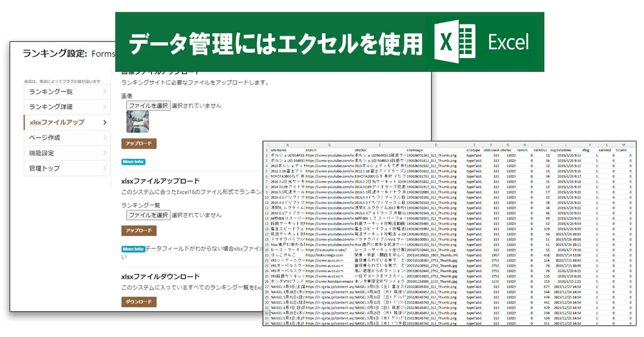Click アップロード button under image section
This screenshot has height=337, width=644.
(x=139, y=144)
